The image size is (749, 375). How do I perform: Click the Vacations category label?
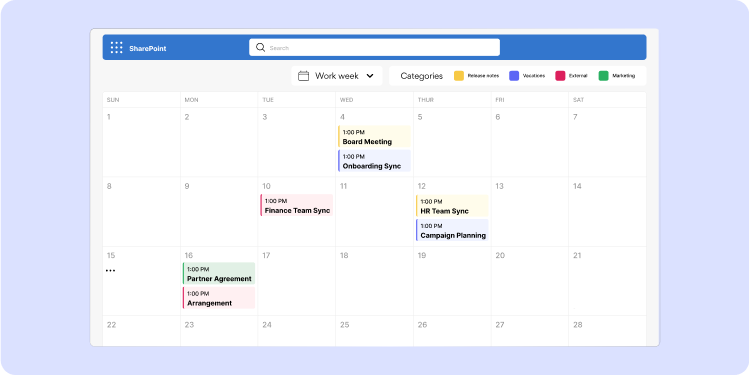coord(534,76)
